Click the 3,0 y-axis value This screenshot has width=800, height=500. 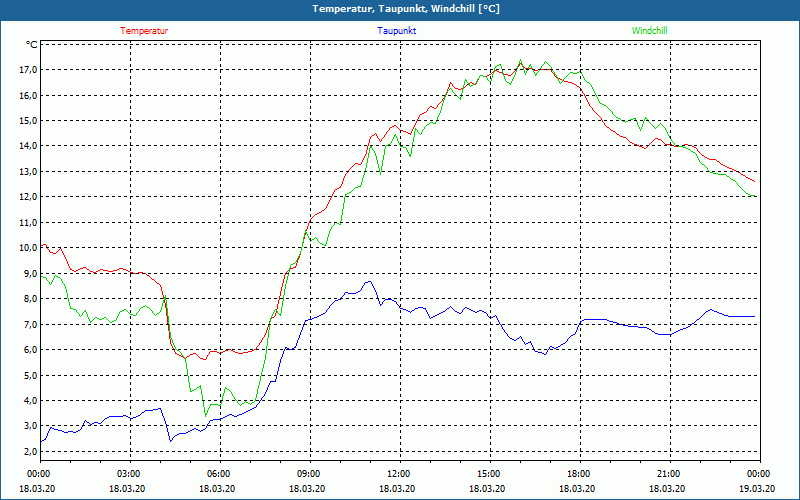pos(31,426)
